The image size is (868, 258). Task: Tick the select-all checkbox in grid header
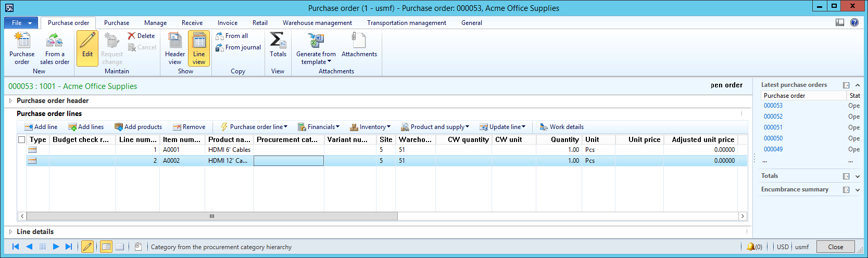pyautogui.click(x=22, y=139)
